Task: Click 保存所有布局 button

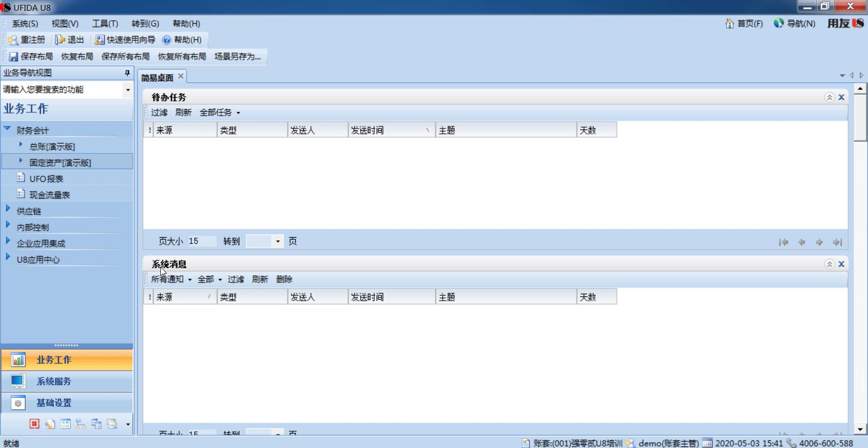Action: (125, 56)
